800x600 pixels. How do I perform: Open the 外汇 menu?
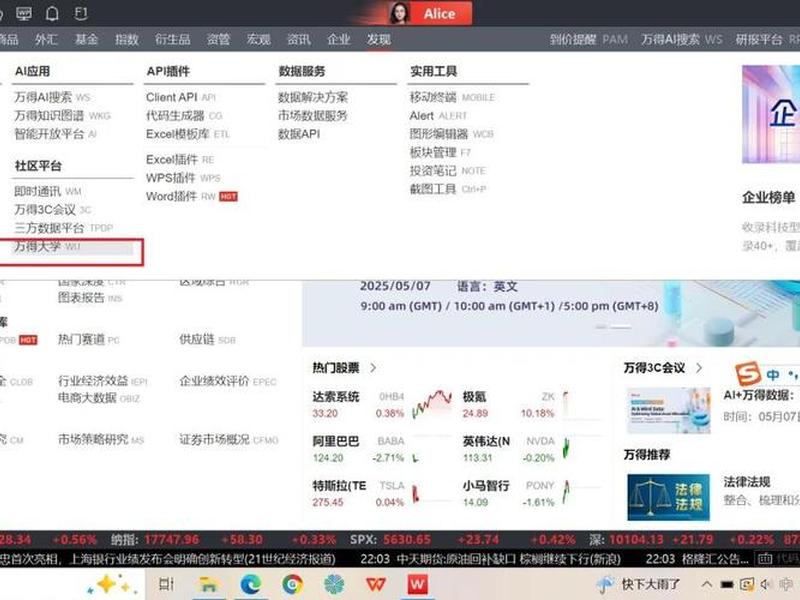46,39
